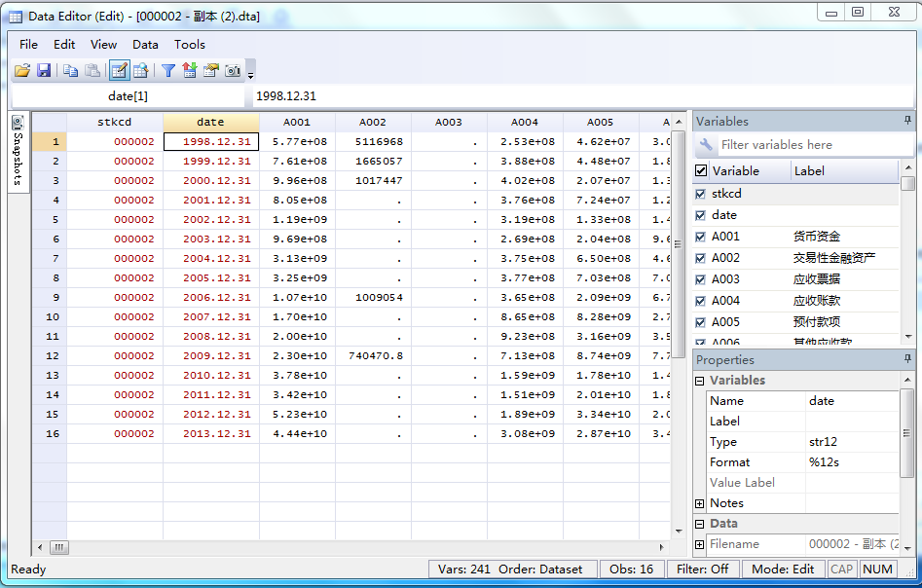Click the Open file folder icon
922x588 pixels.
pyautogui.click(x=22, y=70)
